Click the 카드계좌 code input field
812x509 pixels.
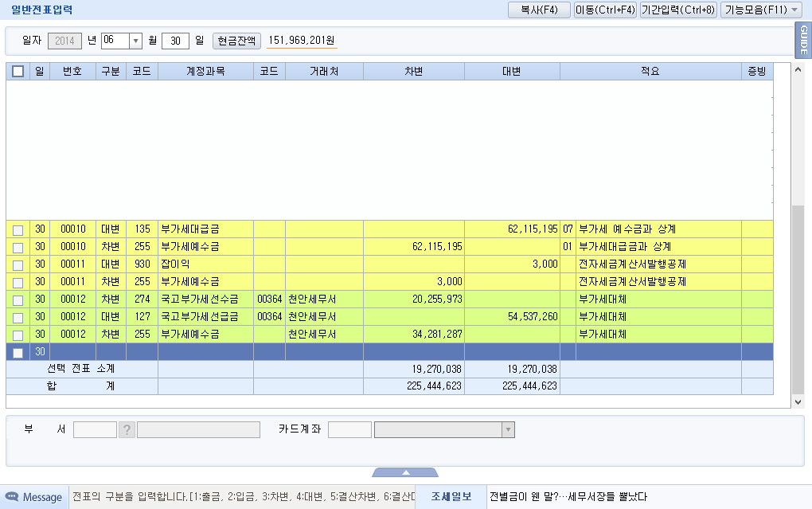coord(350,429)
